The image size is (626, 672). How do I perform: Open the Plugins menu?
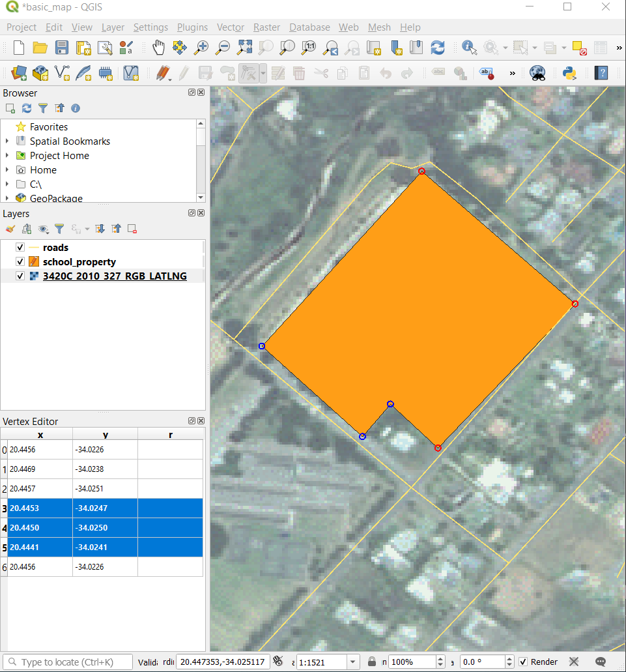click(x=192, y=27)
